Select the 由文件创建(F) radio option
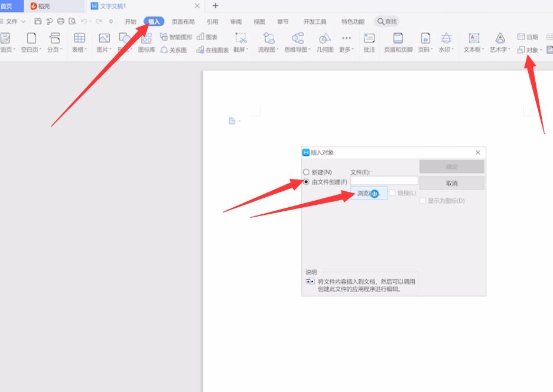 [x=306, y=182]
